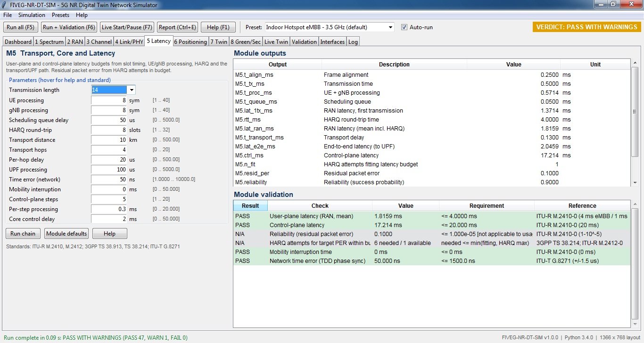The height and width of the screenshot is (343, 644).
Task: Go to the 2 RAN tab
Action: 74,41
